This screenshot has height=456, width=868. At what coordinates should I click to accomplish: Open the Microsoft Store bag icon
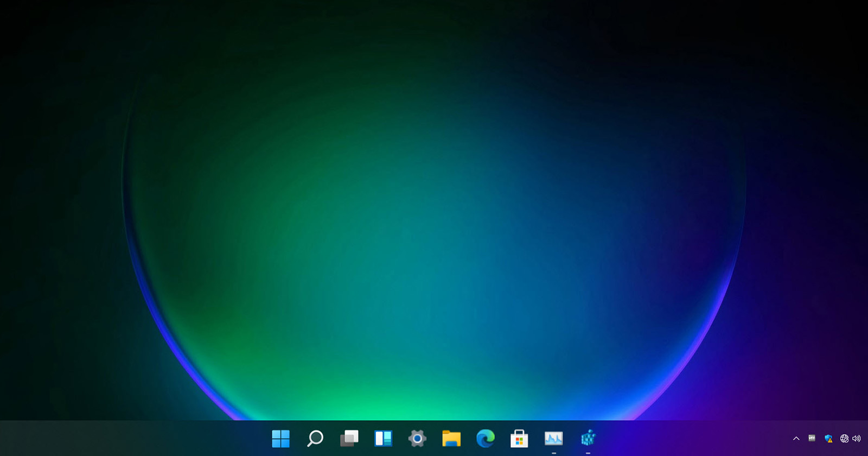point(519,438)
